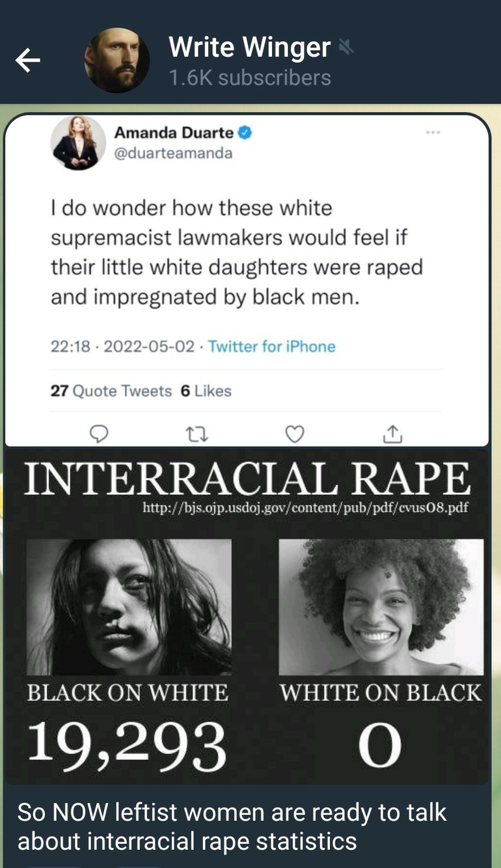501x868 pixels.
Task: Open the Twitter for iPhone link
Action: (x=272, y=346)
